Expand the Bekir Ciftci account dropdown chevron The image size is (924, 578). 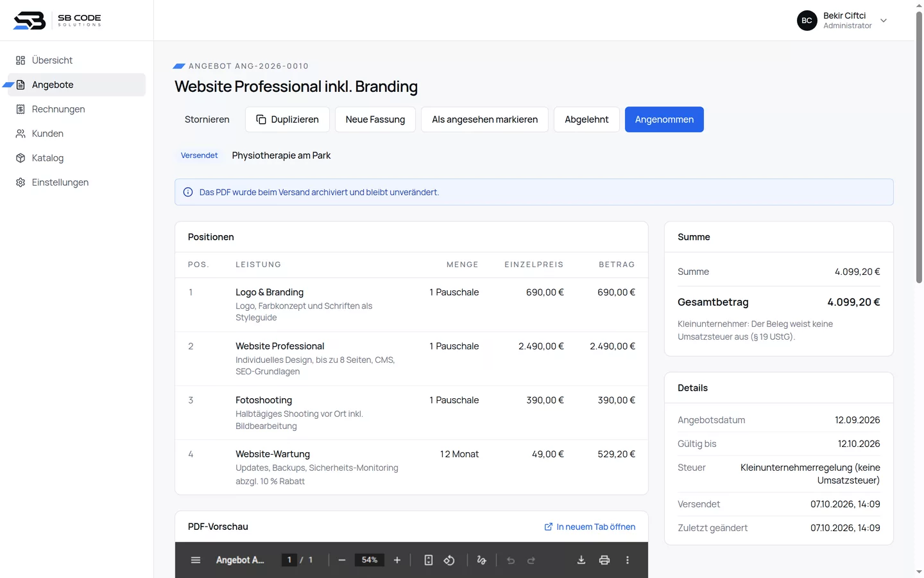click(884, 21)
